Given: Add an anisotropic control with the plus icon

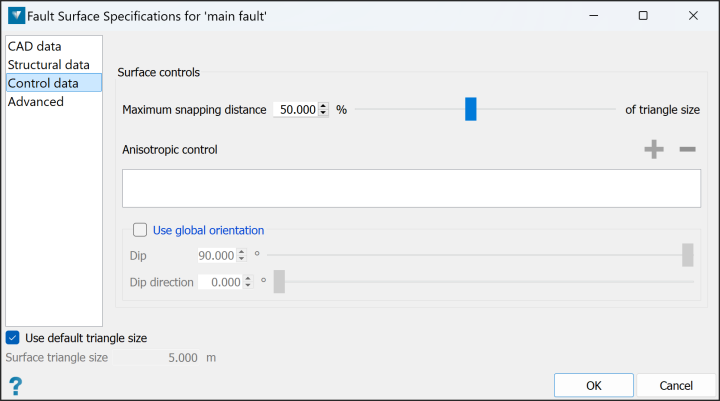Looking at the screenshot, I should point(654,149).
